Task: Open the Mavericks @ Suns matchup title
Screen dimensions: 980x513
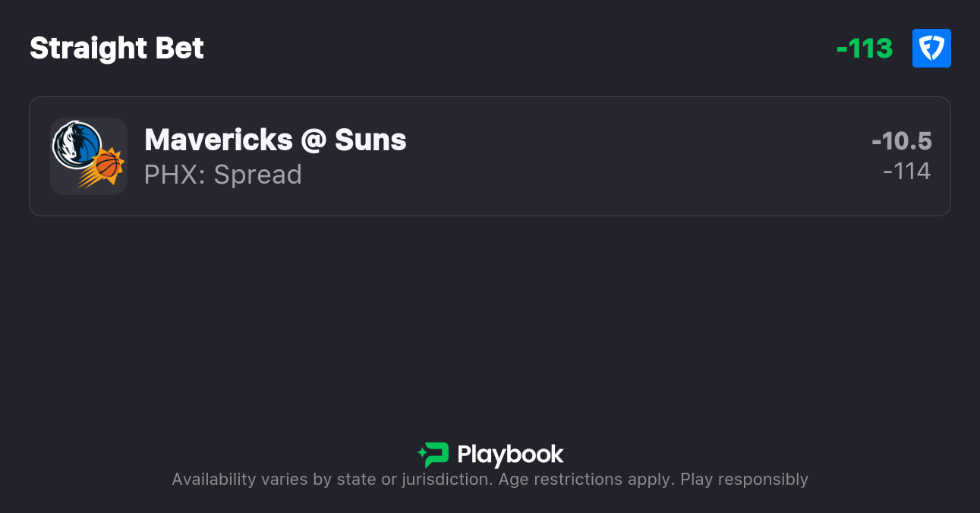Action: tap(275, 140)
